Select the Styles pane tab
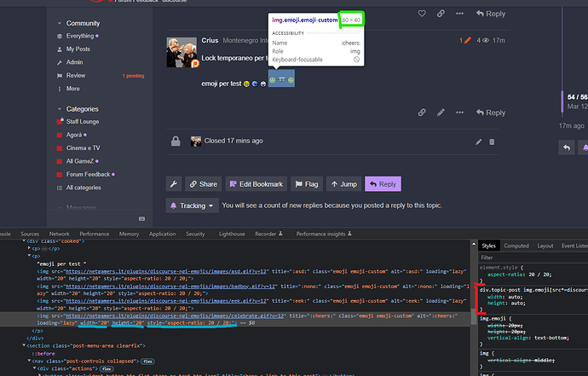The image size is (588, 376). (488, 246)
